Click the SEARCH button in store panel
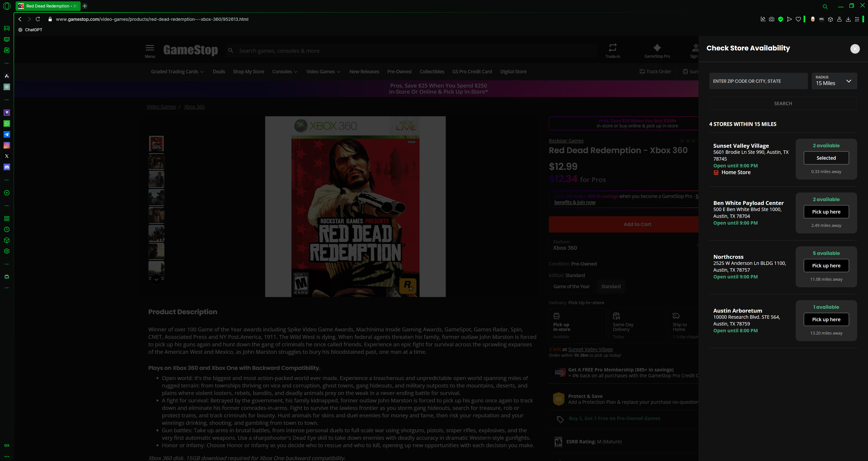Screen dimensions: 868x461 [783, 104]
